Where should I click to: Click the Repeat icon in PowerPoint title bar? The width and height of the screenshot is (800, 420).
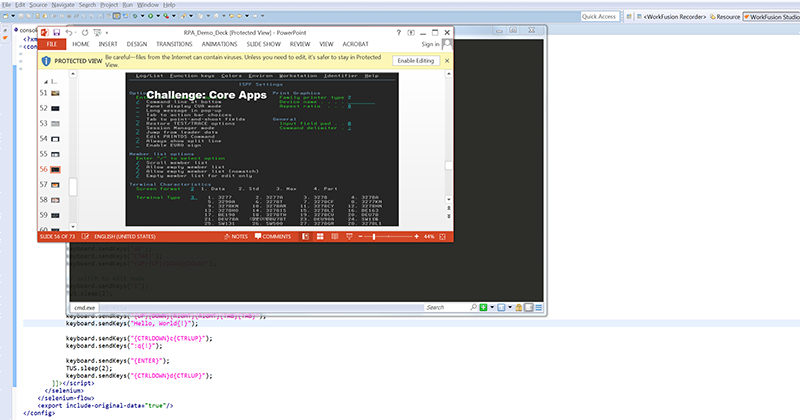pyautogui.click(x=85, y=33)
